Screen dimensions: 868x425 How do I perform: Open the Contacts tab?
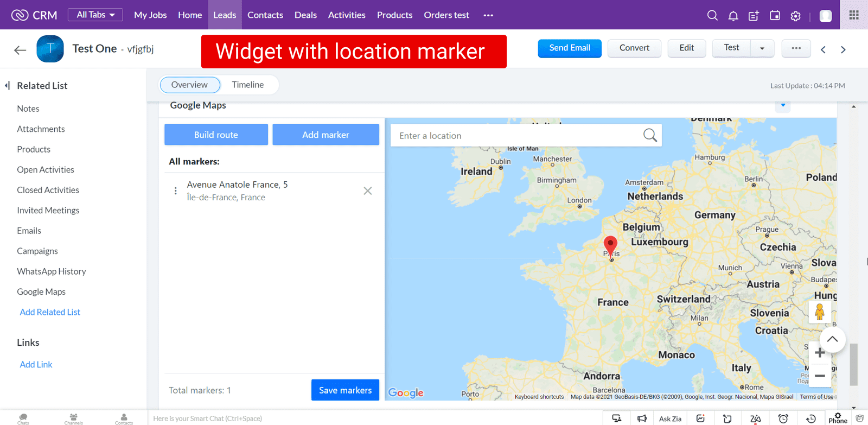click(x=265, y=15)
